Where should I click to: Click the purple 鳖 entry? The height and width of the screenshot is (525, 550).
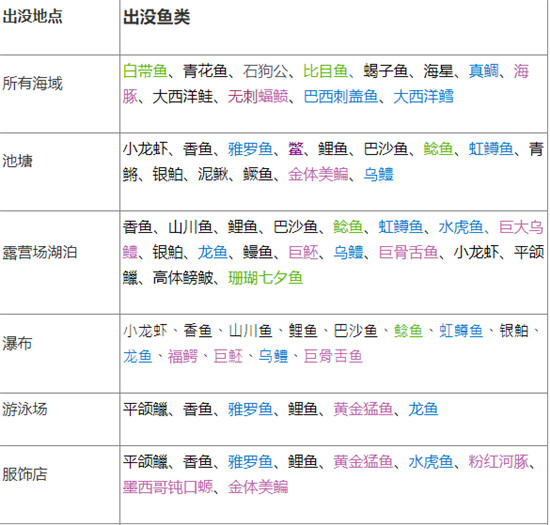click(296, 149)
